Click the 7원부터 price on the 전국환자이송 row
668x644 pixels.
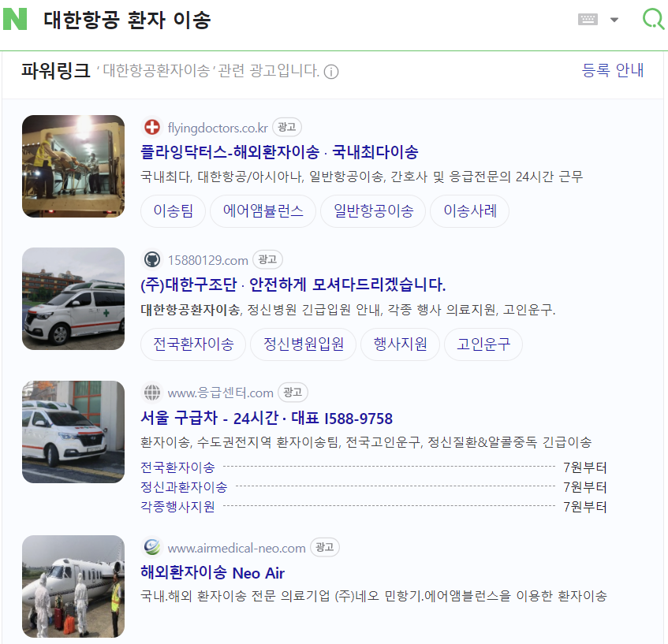(x=585, y=467)
